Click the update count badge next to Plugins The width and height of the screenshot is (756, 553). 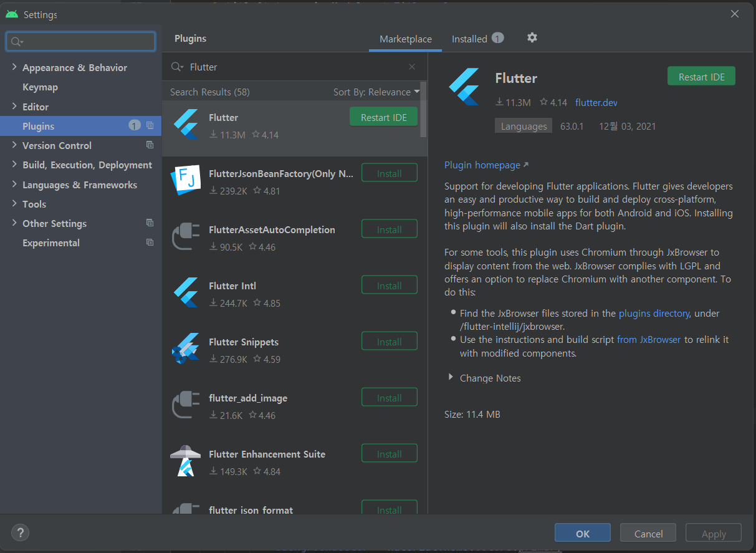tap(135, 125)
